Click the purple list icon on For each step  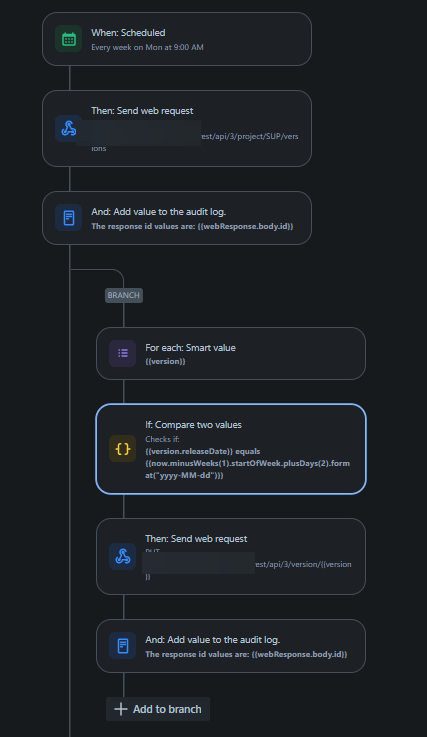tap(123, 353)
